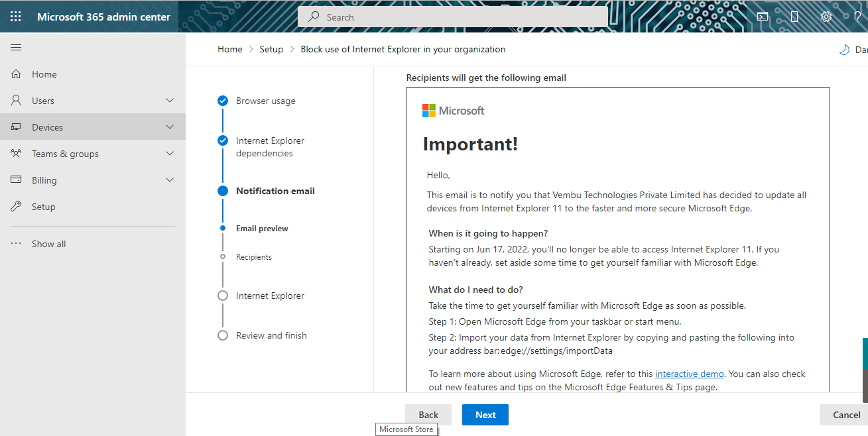Click the search magnifier icon

tap(314, 17)
